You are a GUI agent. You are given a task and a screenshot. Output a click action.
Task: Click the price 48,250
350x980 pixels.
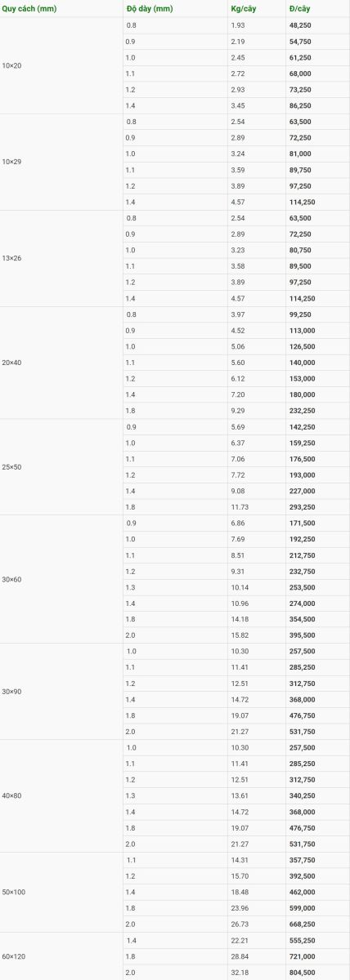pyautogui.click(x=300, y=25)
